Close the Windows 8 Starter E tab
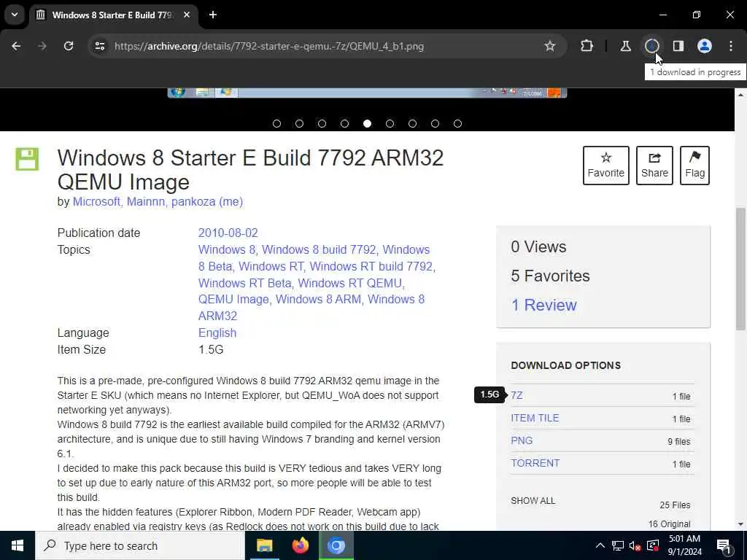747x560 pixels. 187,15
